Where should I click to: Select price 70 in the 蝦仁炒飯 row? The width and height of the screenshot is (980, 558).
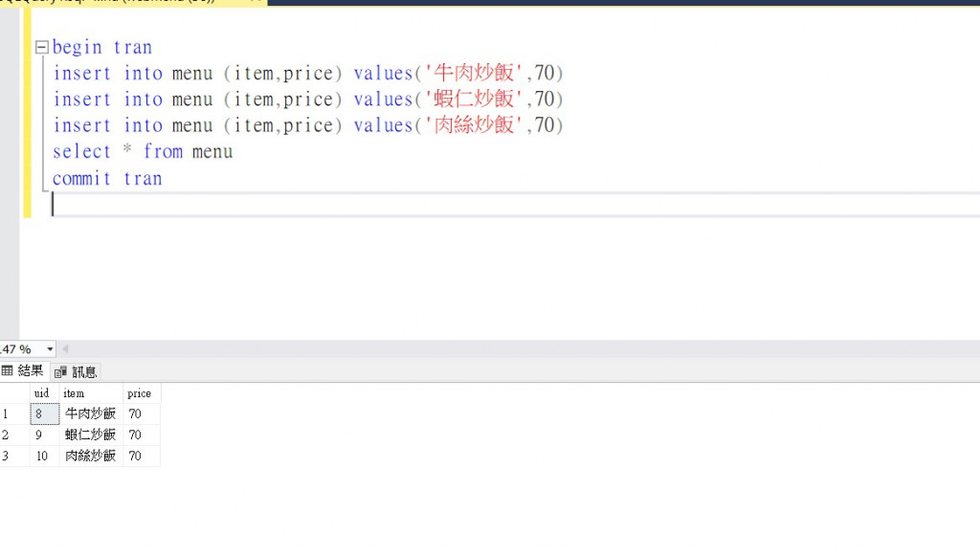point(142,435)
